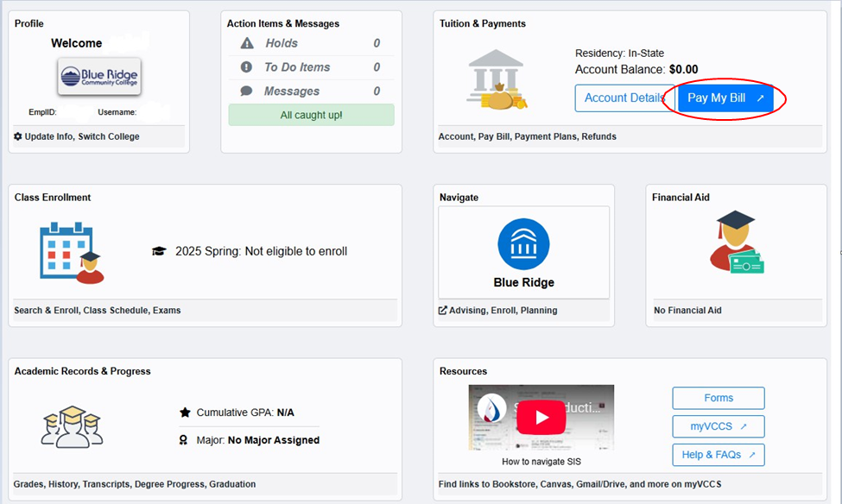Image resolution: width=842 pixels, height=504 pixels.
Task: Play the How to navigate SIS video
Action: [541, 418]
